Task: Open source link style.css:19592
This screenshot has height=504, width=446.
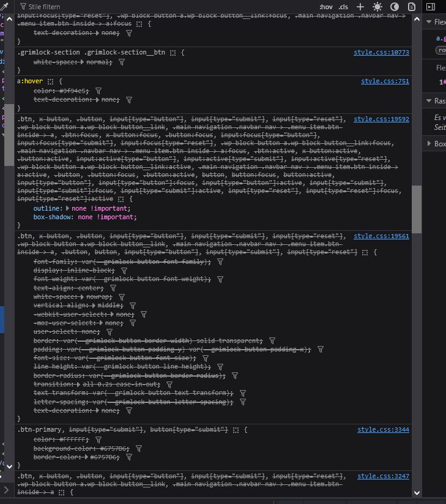Action: [382, 119]
